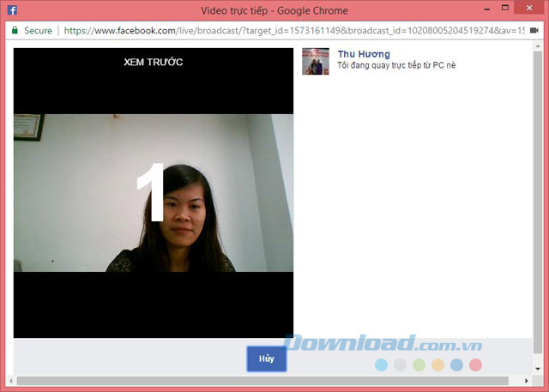Screen dimensions: 549x392
Task: Click the green Secure padlock icon
Action: (15, 31)
